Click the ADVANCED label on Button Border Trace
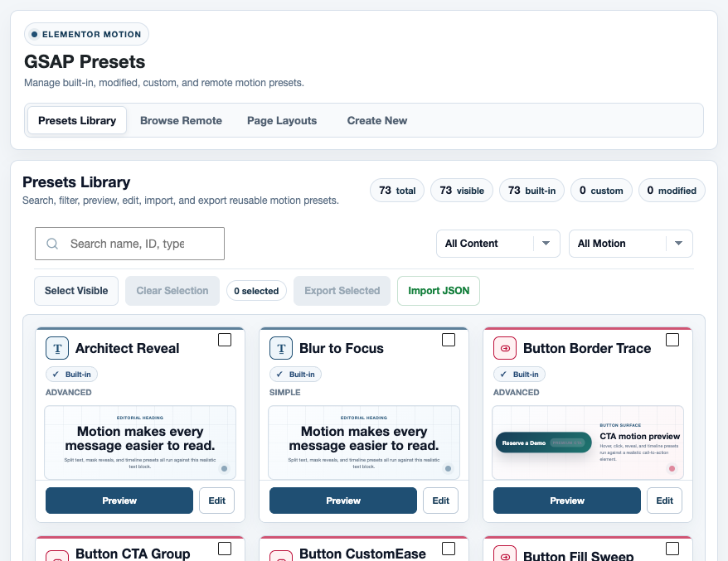The height and width of the screenshot is (561, 728). coord(516,393)
